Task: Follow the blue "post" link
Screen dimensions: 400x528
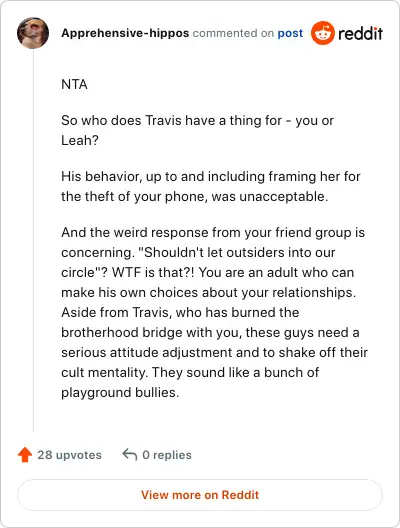Action: point(290,33)
